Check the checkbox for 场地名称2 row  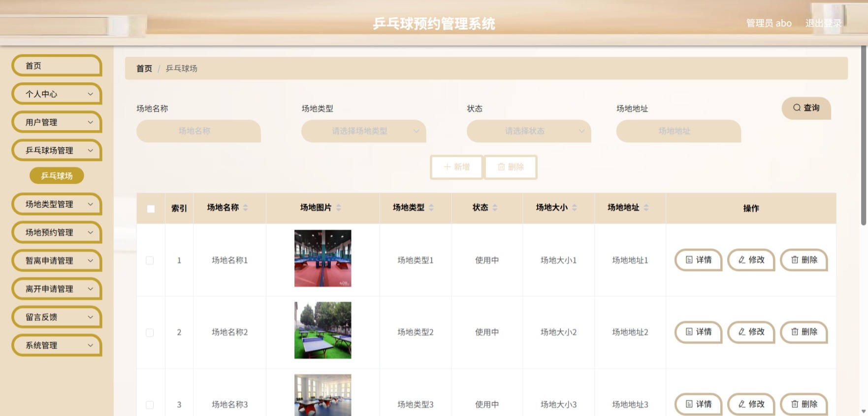pyautogui.click(x=150, y=333)
